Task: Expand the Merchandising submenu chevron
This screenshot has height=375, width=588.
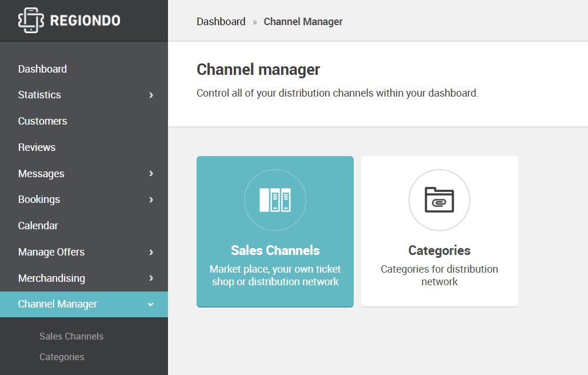Action: click(151, 278)
